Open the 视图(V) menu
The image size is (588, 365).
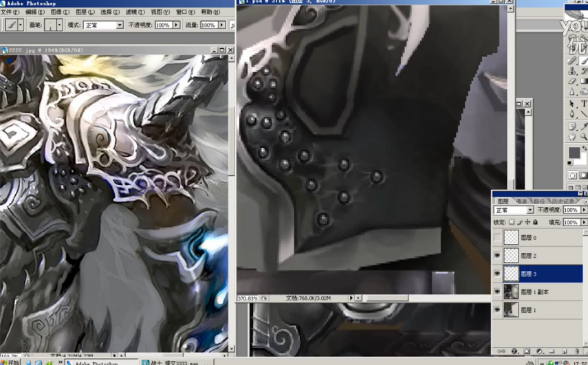pyautogui.click(x=160, y=12)
